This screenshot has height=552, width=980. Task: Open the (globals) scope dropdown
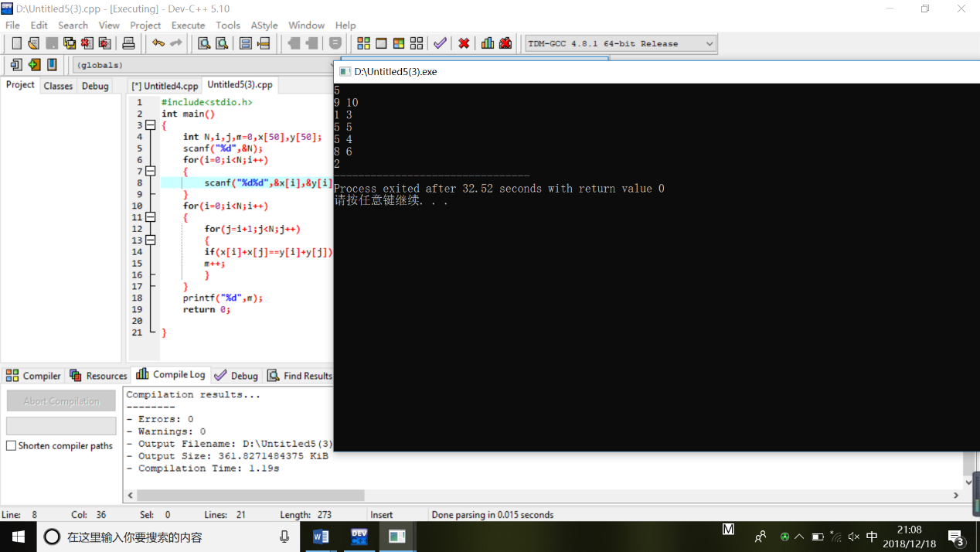(x=201, y=65)
